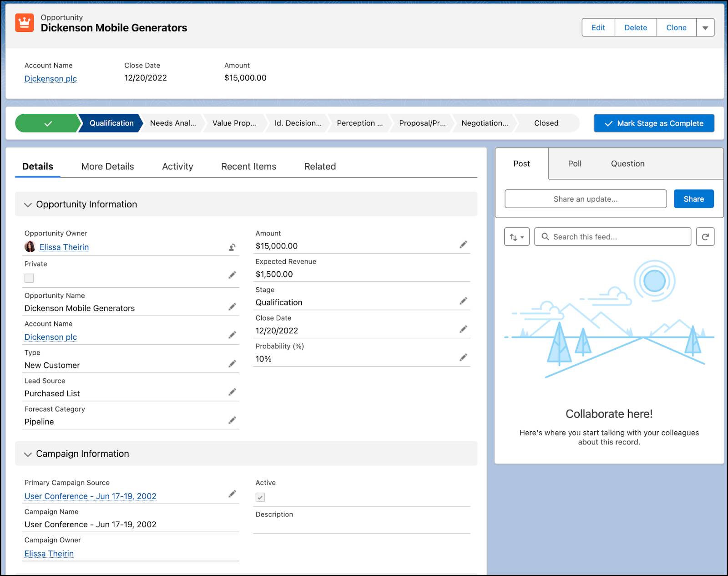
Task: Edit Opportunity Name with pencil icon
Action: point(232,307)
